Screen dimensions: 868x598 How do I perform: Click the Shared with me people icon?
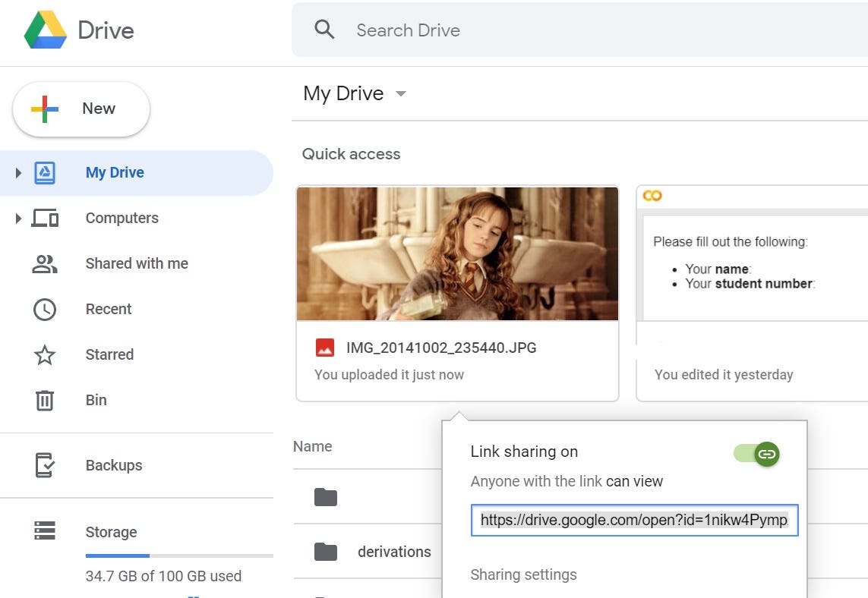pyautogui.click(x=45, y=264)
